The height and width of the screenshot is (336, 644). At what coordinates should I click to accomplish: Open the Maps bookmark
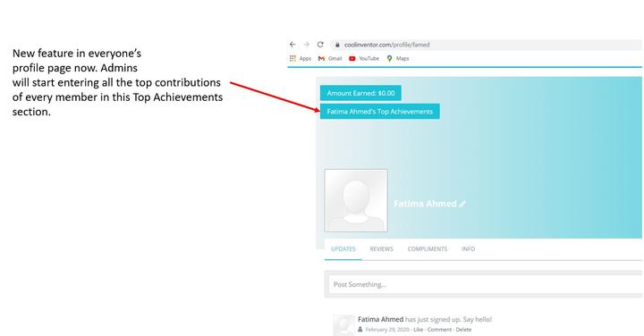[397, 58]
